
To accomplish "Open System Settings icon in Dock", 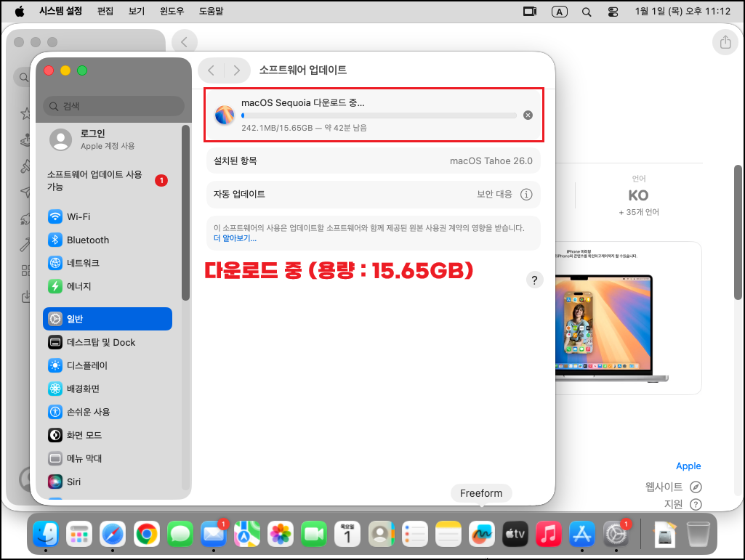I will click(616, 534).
